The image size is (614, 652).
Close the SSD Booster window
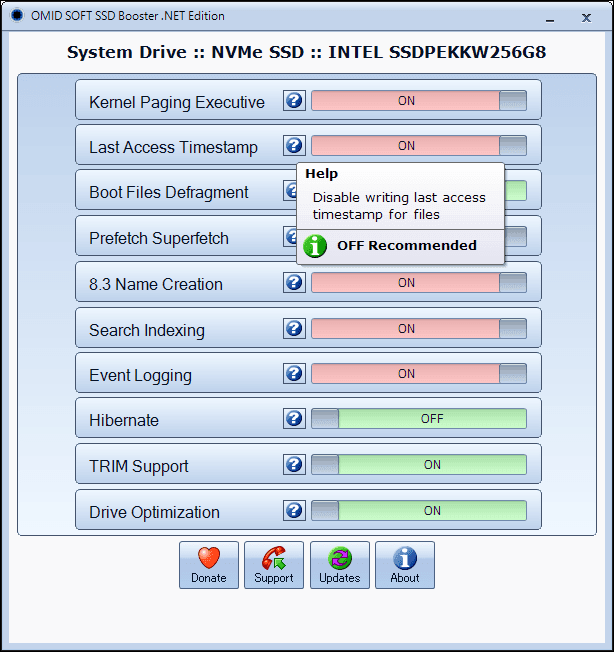click(586, 17)
